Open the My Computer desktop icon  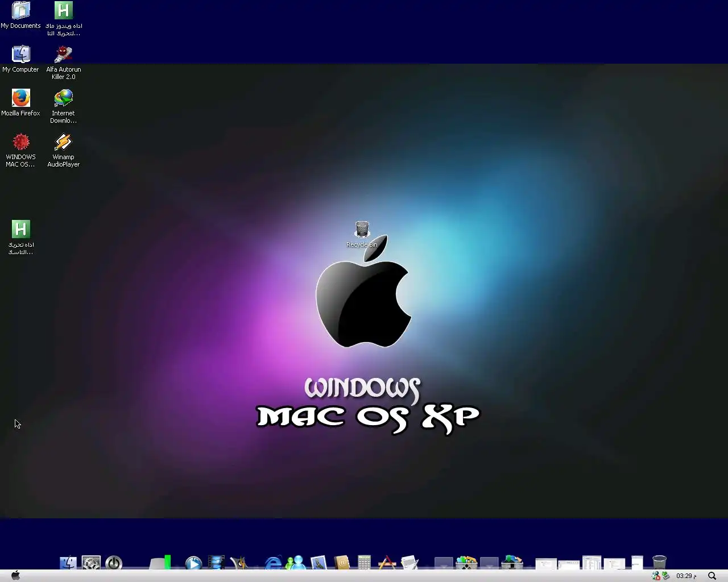[x=20, y=59]
